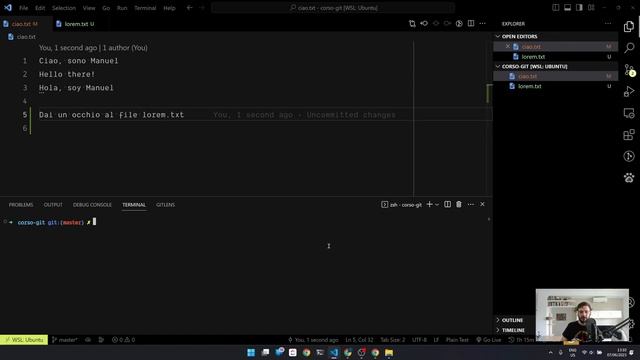640x360 pixels.
Task: Switch to the ciao.txt editor tab
Action: pyautogui.click(x=25, y=24)
